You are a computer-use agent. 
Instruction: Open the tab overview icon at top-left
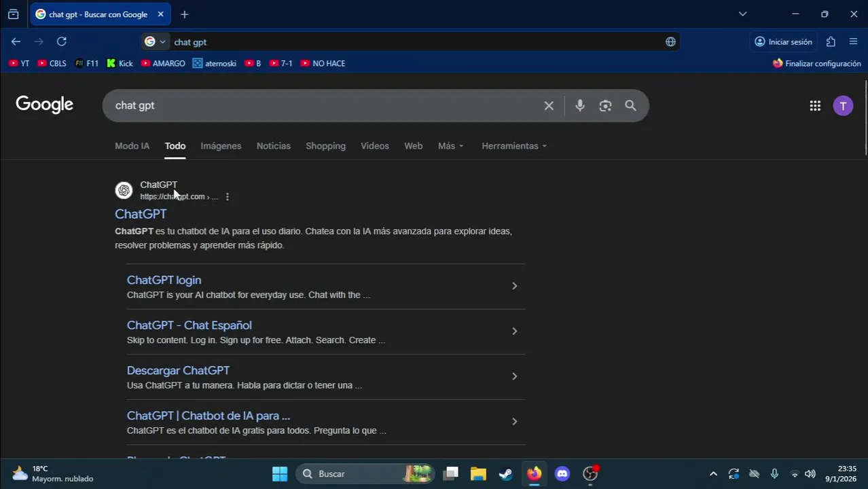[13, 14]
